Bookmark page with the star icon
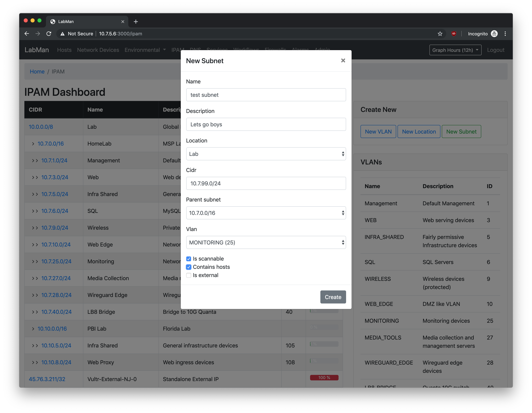This screenshot has height=413, width=532. click(440, 34)
